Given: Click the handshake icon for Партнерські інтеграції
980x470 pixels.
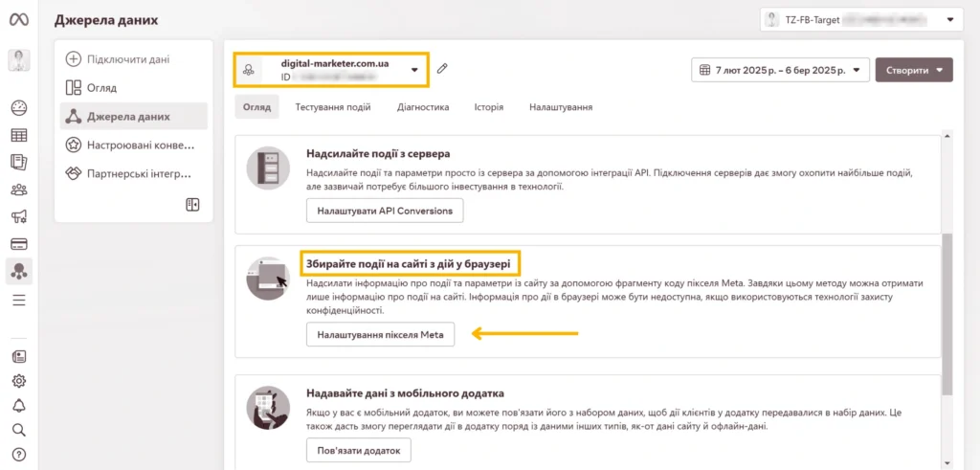Looking at the screenshot, I should point(74,173).
